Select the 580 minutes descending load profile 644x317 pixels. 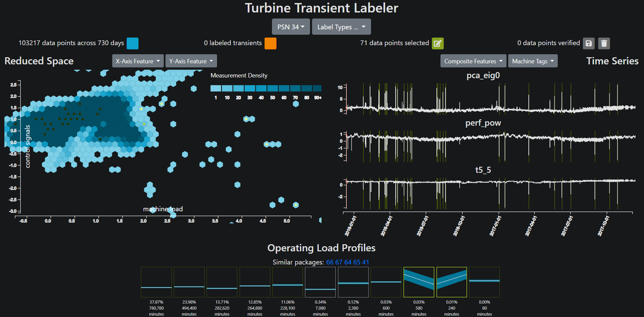tap(419, 282)
